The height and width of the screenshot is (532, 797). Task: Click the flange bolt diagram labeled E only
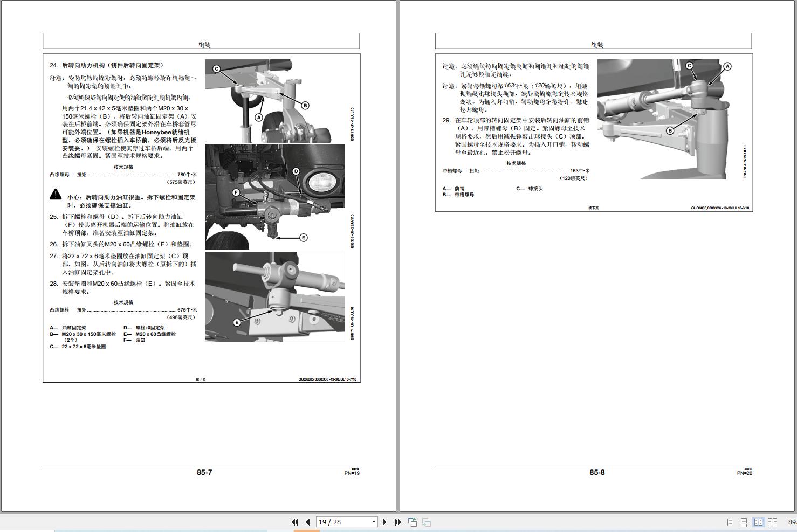click(x=275, y=296)
